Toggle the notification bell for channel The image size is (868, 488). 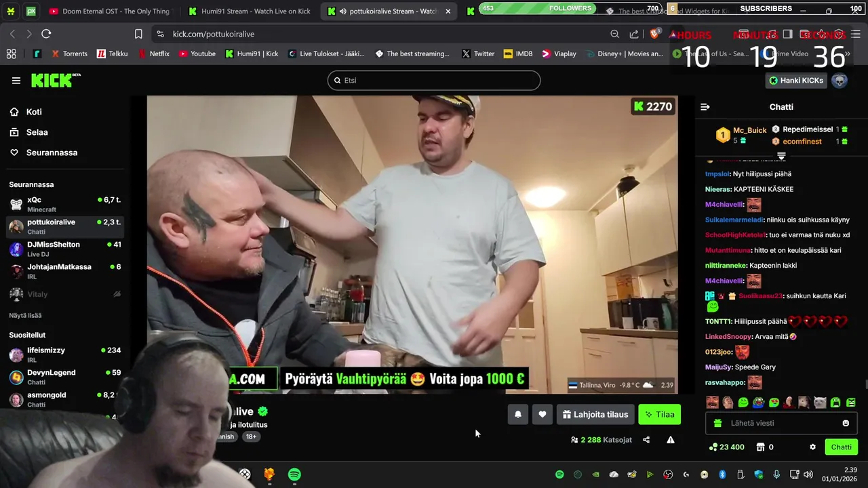518,414
